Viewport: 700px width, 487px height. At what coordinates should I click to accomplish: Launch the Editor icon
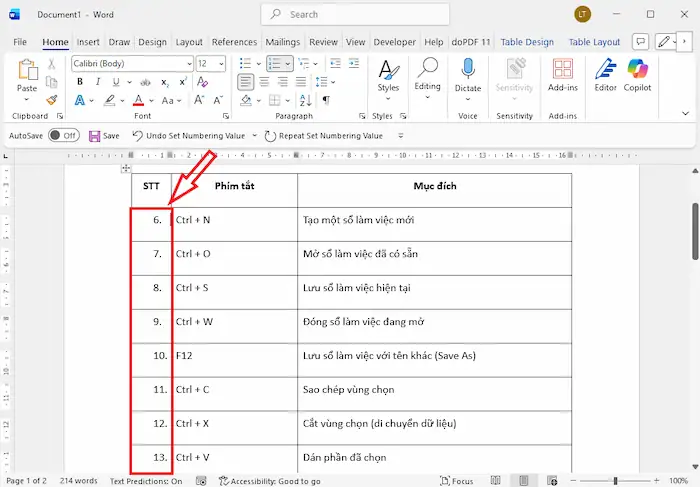(x=605, y=72)
